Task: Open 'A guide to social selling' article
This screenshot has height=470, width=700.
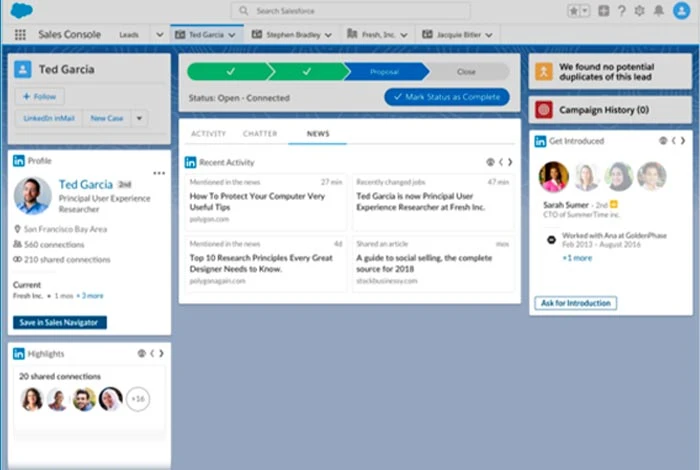Action: click(x=424, y=263)
